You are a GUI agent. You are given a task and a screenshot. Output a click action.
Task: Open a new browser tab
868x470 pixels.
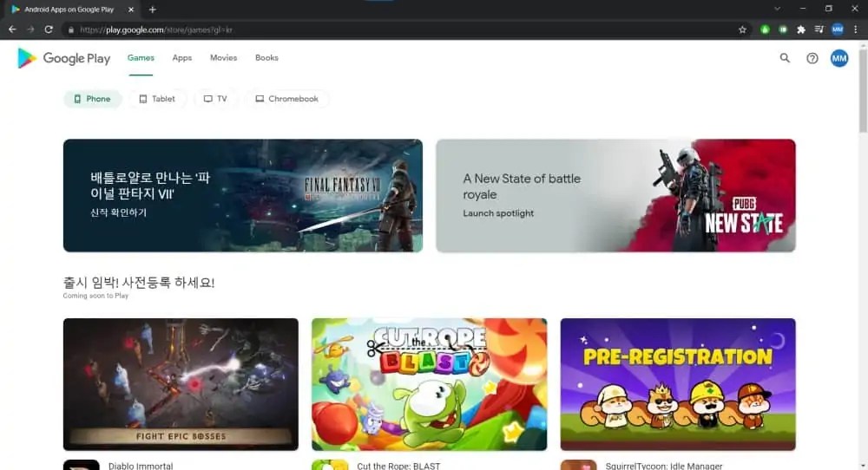click(152, 10)
